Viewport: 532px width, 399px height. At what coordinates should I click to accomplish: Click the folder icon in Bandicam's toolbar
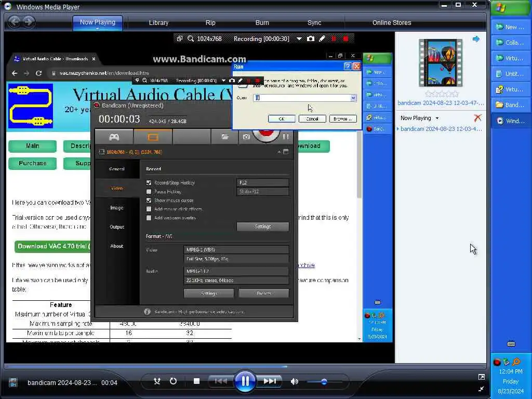coord(225,137)
